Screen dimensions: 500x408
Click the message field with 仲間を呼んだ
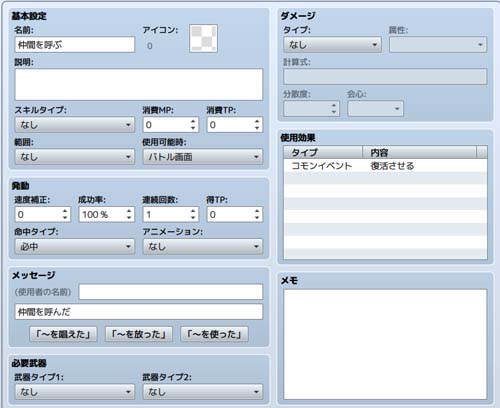coord(139,312)
